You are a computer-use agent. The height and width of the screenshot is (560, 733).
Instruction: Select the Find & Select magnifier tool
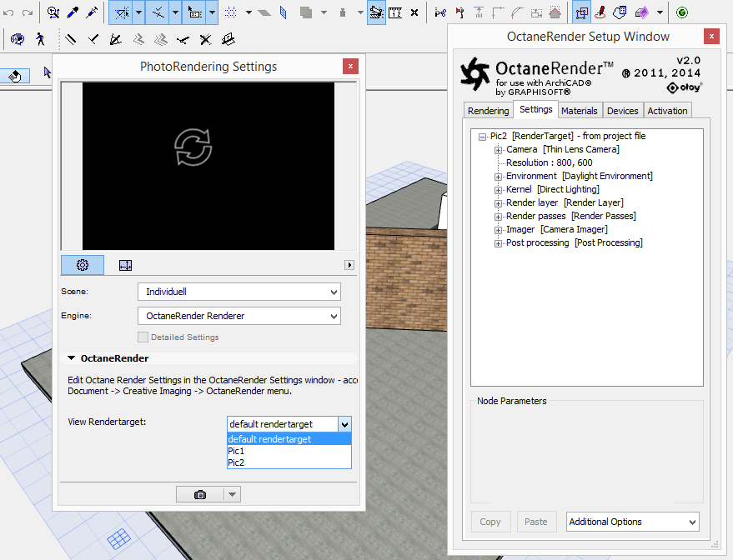pyautogui.click(x=53, y=12)
